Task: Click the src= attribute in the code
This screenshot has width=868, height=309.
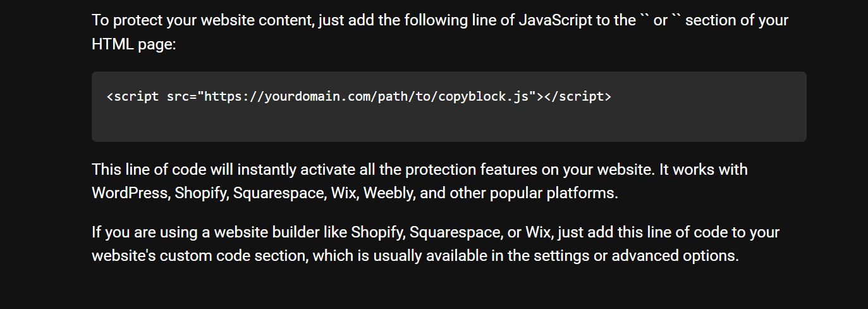Action: click(x=181, y=97)
